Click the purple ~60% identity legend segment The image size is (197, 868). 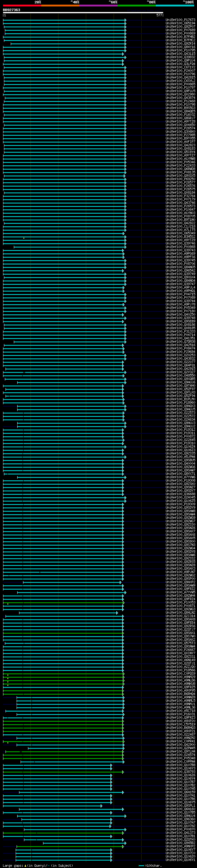(98, 6)
